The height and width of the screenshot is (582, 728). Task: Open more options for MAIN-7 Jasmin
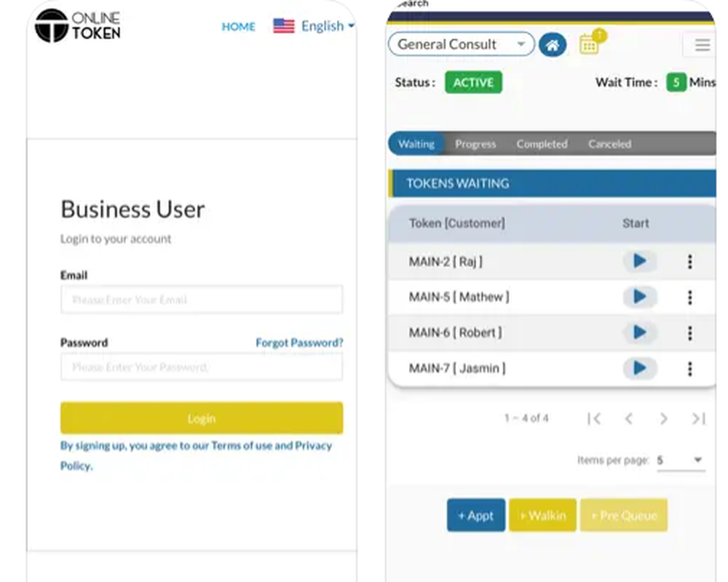pos(689,369)
